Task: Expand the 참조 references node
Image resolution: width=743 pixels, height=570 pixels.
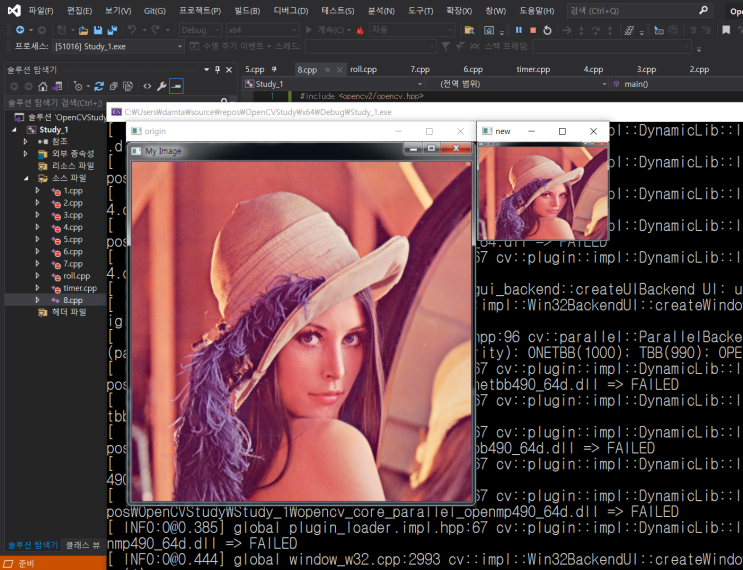Action: (x=26, y=142)
